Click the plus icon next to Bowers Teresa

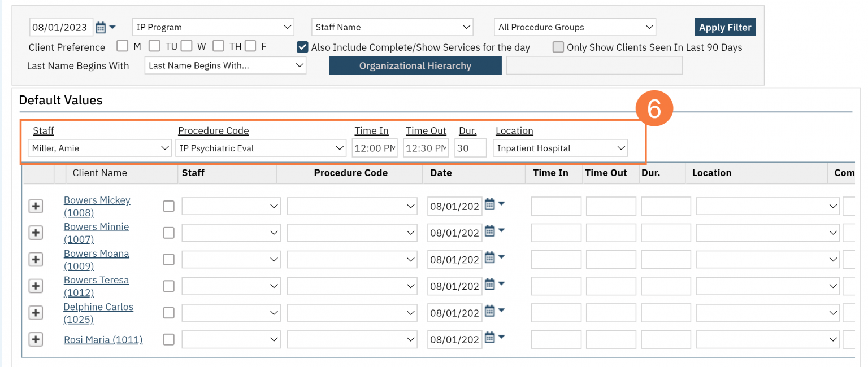(x=36, y=286)
